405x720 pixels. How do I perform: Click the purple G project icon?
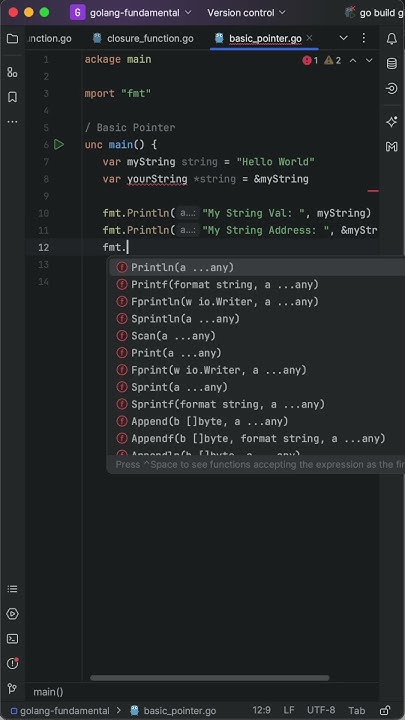(78, 12)
